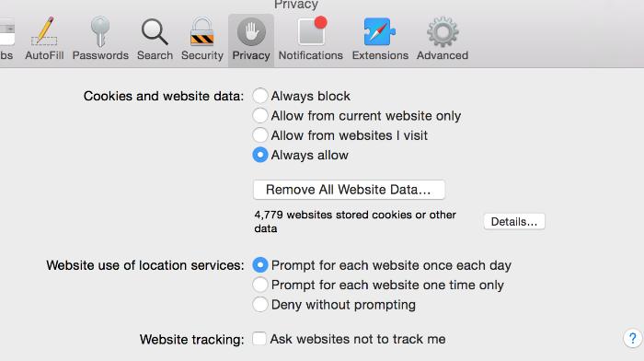Open the Passwords key icon pane
The height and width of the screenshot is (361, 644).
click(x=100, y=32)
